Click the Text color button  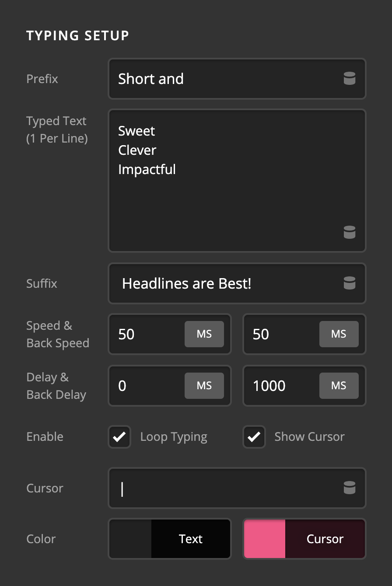click(191, 539)
